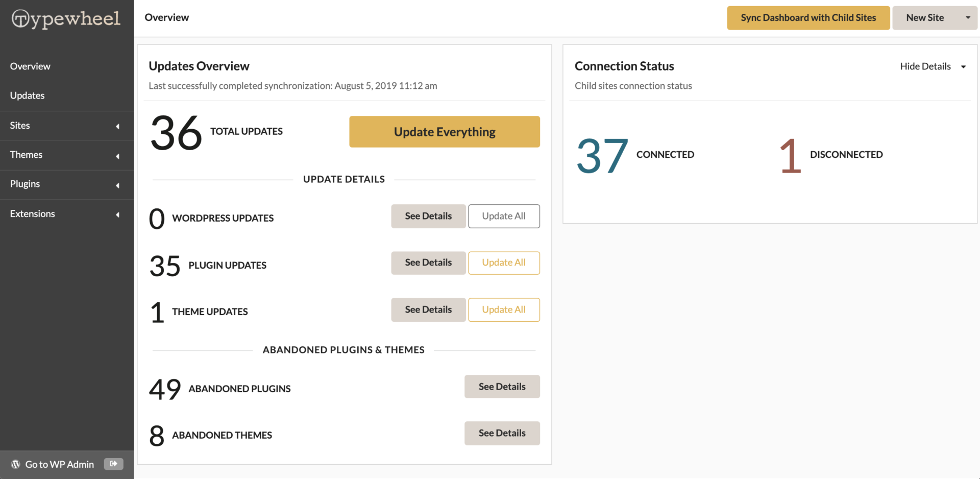Expand the Plugins submenu arrow

118,185
